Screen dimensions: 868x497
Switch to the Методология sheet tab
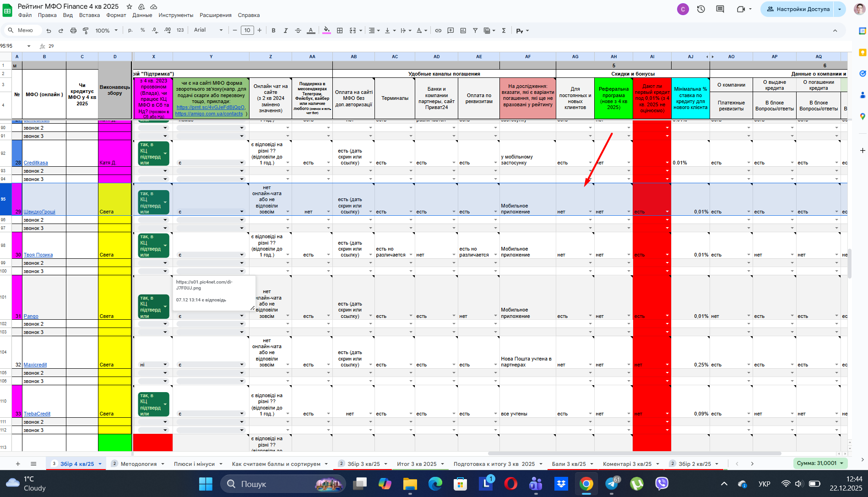pyautogui.click(x=138, y=464)
